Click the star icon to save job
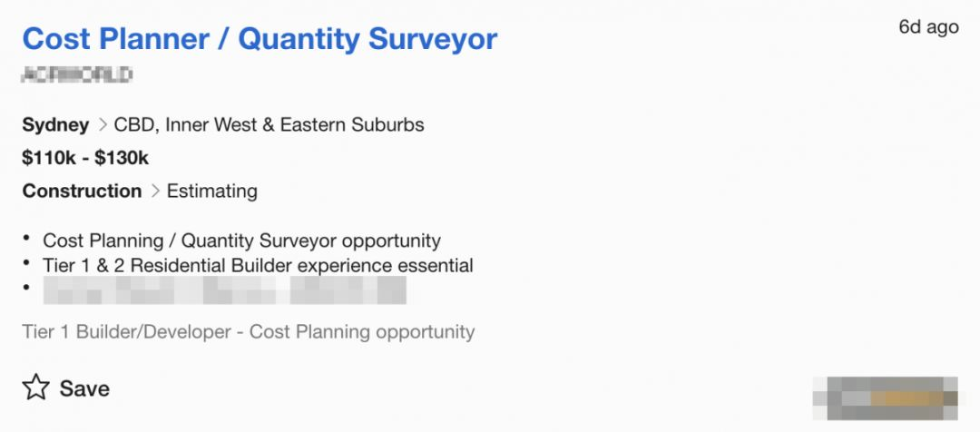Image resolution: width=980 pixels, height=432 pixels. 35,388
